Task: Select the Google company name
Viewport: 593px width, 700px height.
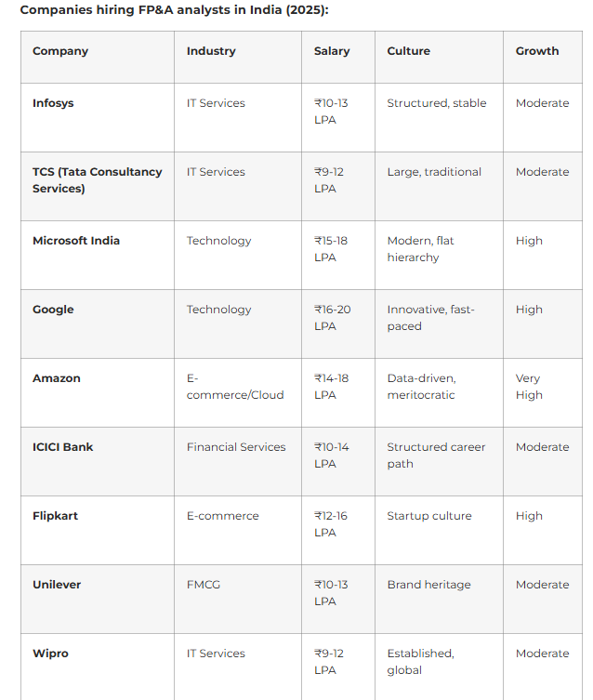Action: (53, 310)
